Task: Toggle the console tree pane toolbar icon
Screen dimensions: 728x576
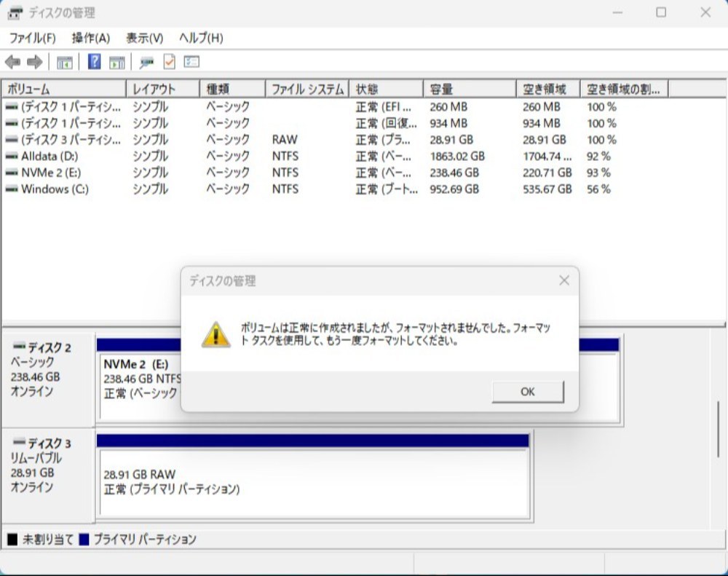Action: click(65, 62)
